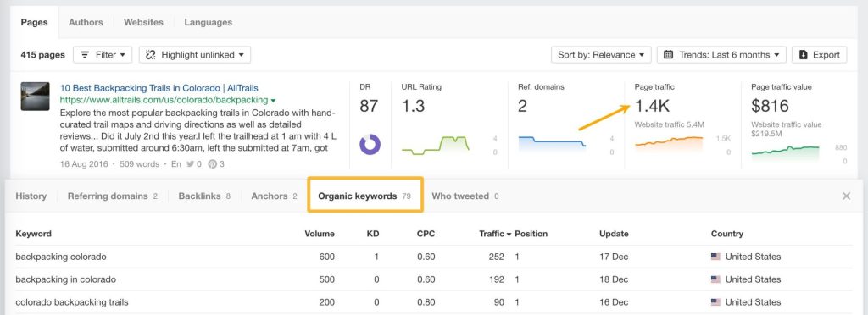868x315 pixels.
Task: Sort by the CPC column header
Action: (x=426, y=234)
